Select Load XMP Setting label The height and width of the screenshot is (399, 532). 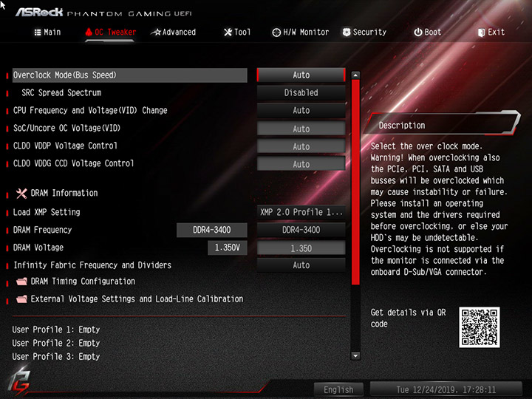[x=47, y=212]
